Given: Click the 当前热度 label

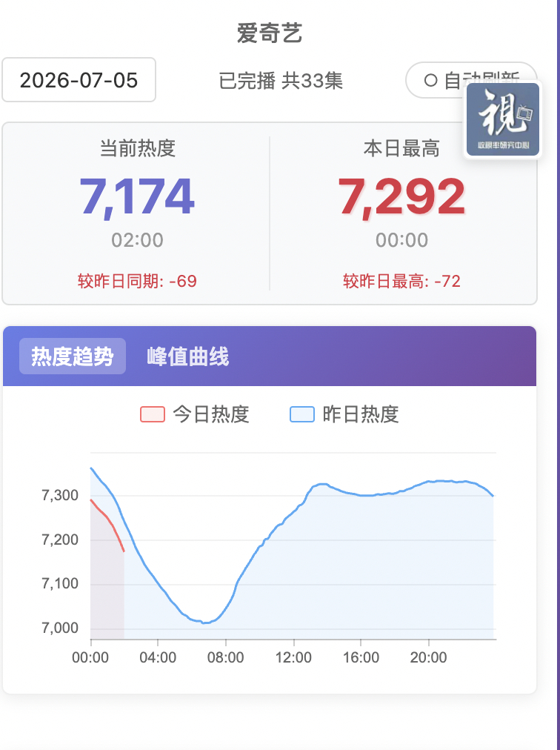Looking at the screenshot, I should pos(137,148).
